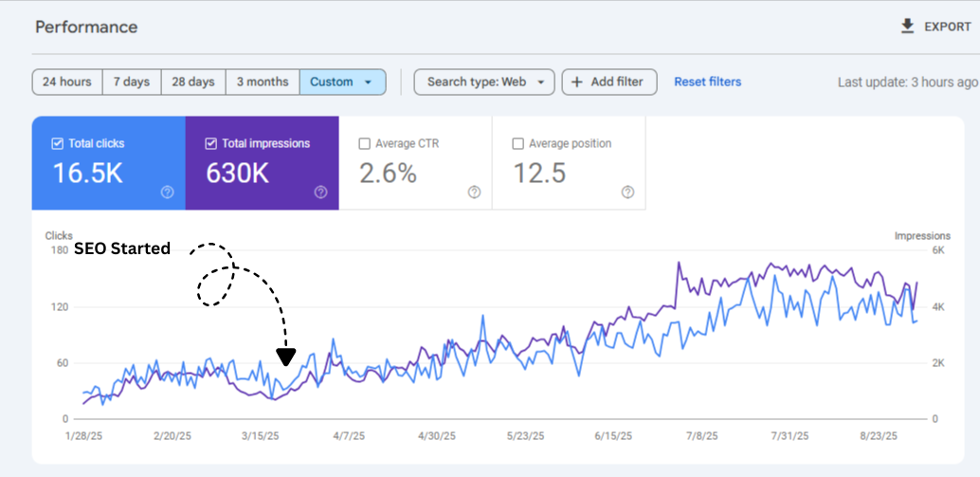Screen dimensions: 980x477
Task: Toggle the Total clicks checkbox
Action: pyautogui.click(x=56, y=144)
